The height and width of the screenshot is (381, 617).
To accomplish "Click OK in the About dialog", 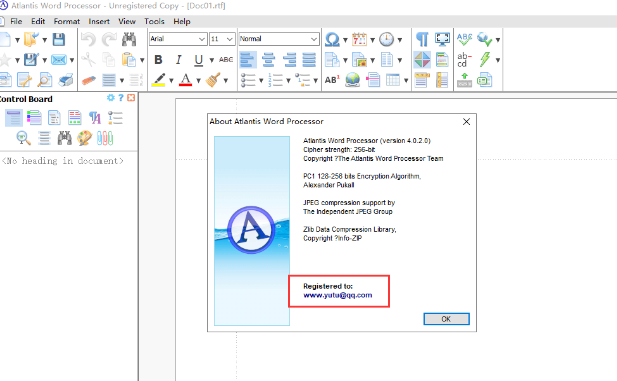I will 446,319.
